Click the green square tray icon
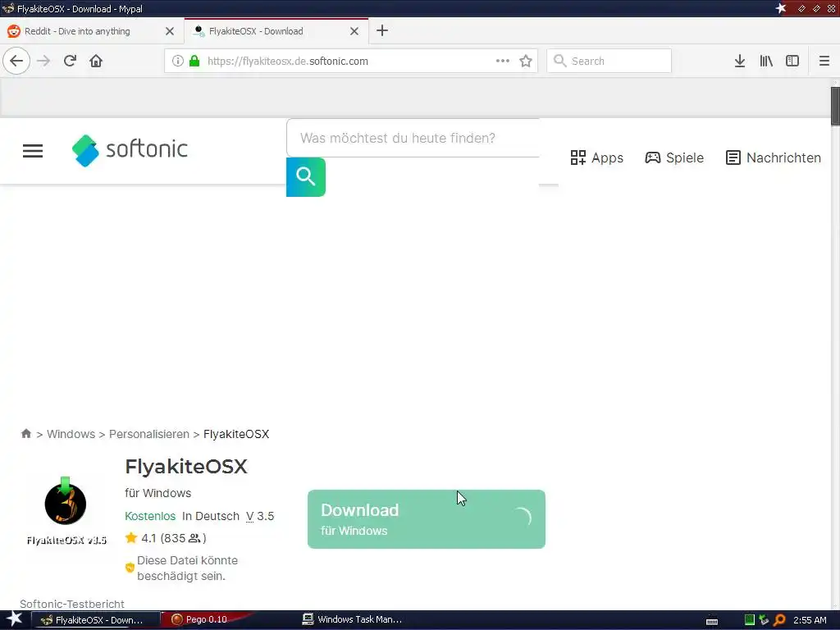Image resolution: width=840 pixels, height=630 pixels. (750, 620)
